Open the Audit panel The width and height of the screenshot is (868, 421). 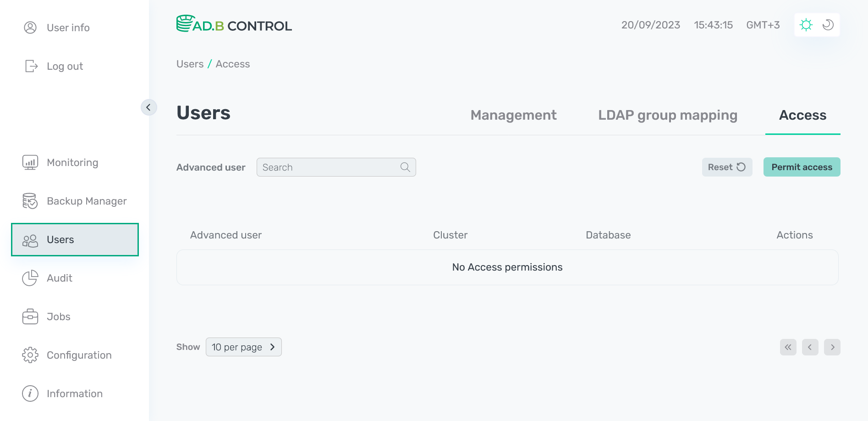59,278
